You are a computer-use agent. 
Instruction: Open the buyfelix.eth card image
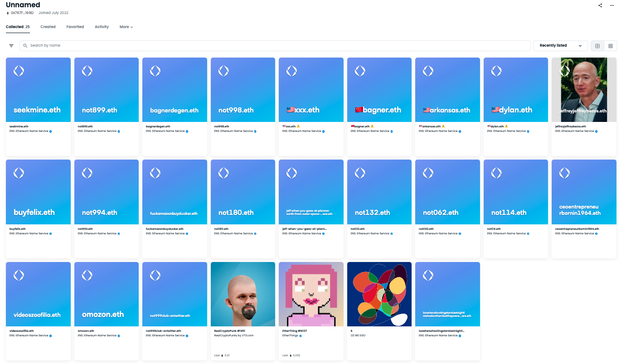point(38,192)
